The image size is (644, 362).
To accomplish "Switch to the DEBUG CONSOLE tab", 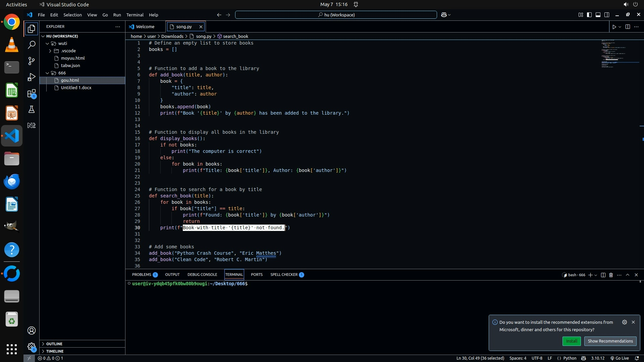I will pyautogui.click(x=202, y=275).
